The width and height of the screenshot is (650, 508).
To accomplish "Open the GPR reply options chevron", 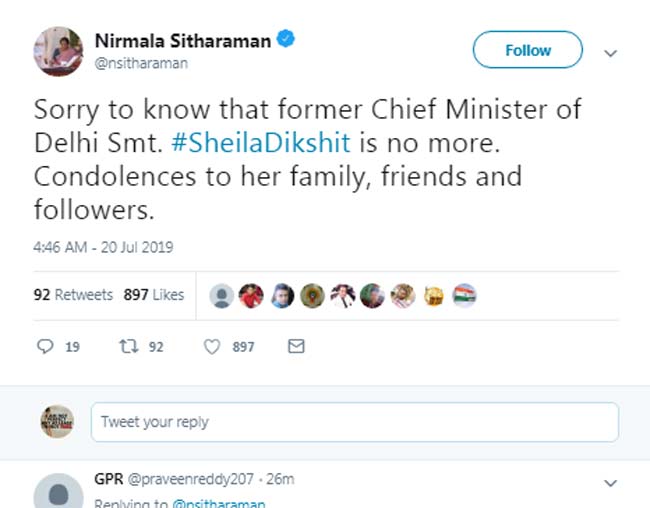I will pyautogui.click(x=611, y=483).
